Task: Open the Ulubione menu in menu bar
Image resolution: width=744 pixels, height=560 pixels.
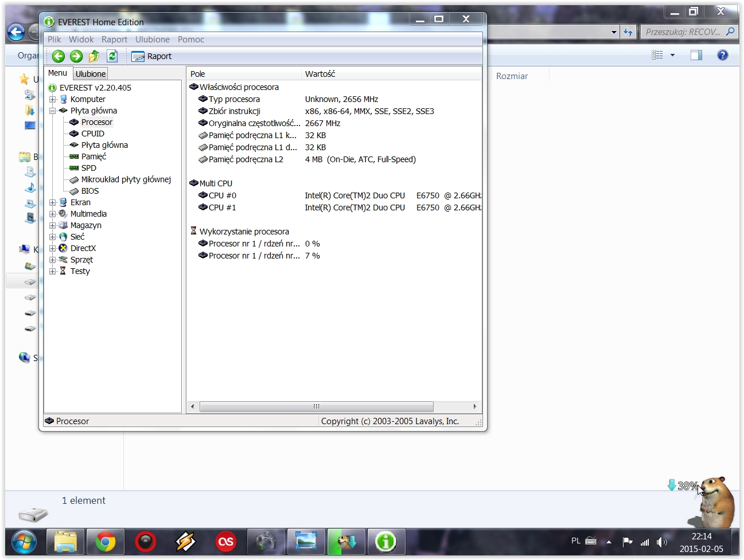Action: click(x=153, y=40)
